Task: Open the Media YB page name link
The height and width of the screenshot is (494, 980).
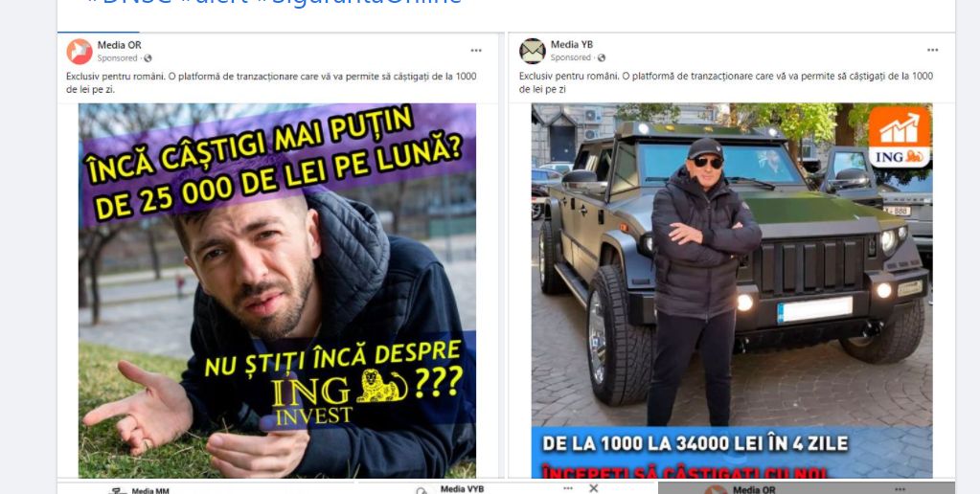Action: [x=572, y=44]
